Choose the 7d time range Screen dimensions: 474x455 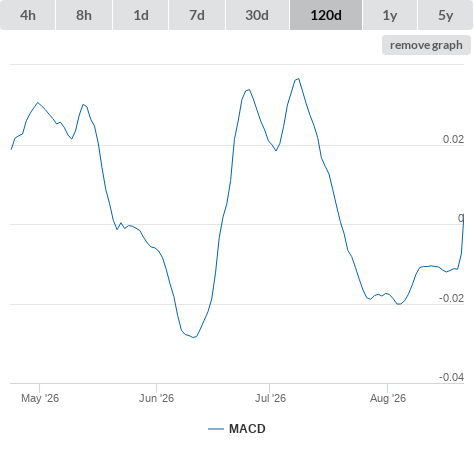pyautogui.click(x=197, y=15)
